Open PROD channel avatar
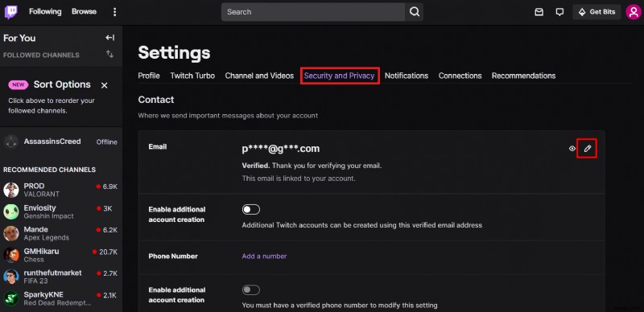Image resolution: width=644 pixels, height=312 pixels. pos(11,190)
